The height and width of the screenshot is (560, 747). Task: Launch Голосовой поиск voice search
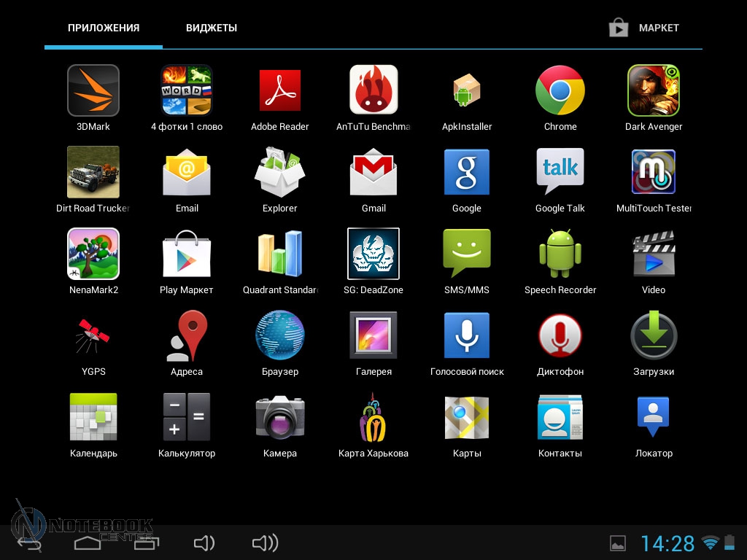[467, 335]
